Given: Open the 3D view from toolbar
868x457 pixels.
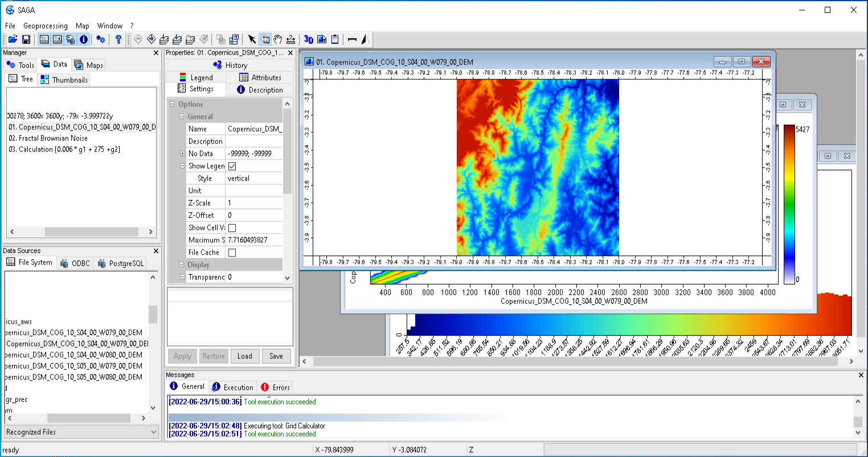Looking at the screenshot, I should coord(308,39).
